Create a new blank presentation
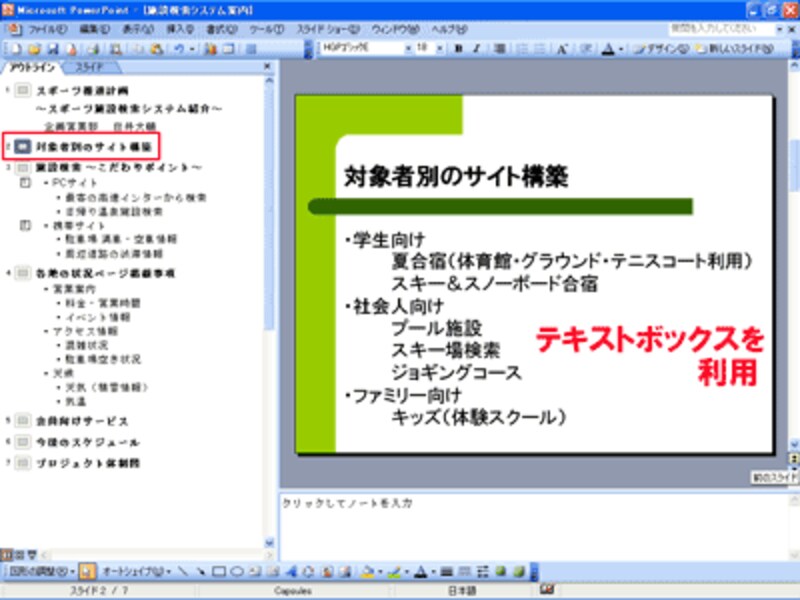The height and width of the screenshot is (600, 800). [15, 49]
